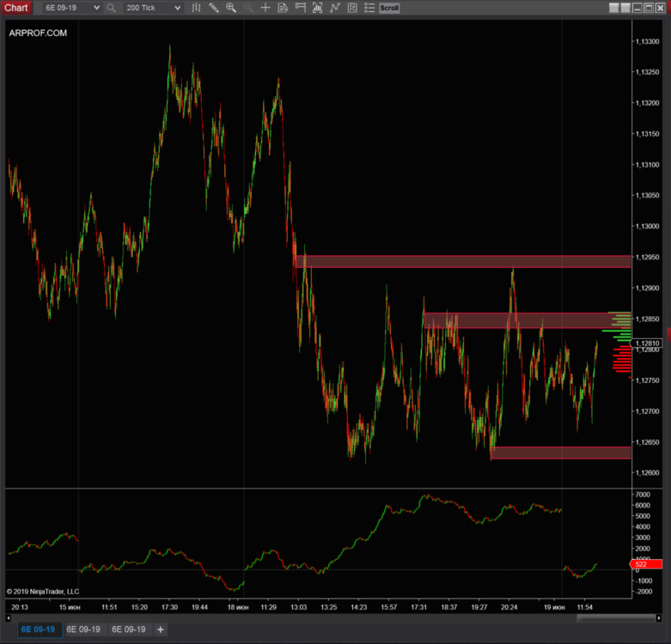Screen dimensions: 671x644
Task: Open the chart style bars icon
Action: [x=197, y=8]
